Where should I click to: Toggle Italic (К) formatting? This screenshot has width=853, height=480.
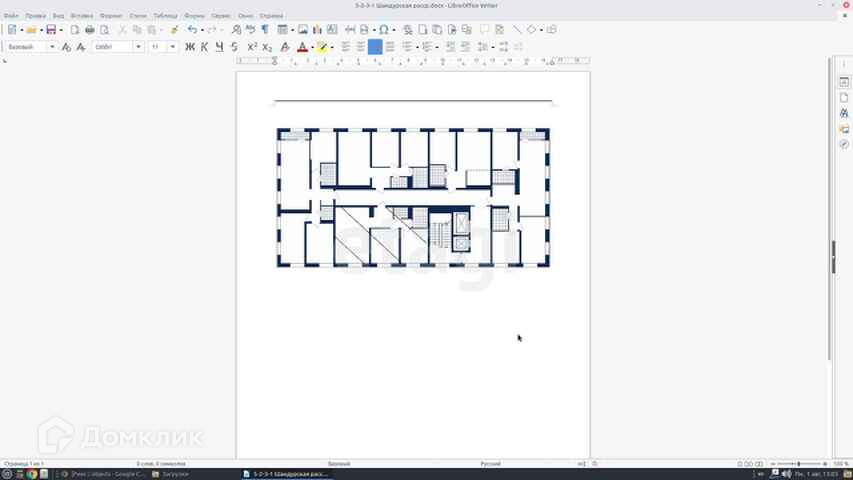[x=205, y=47]
